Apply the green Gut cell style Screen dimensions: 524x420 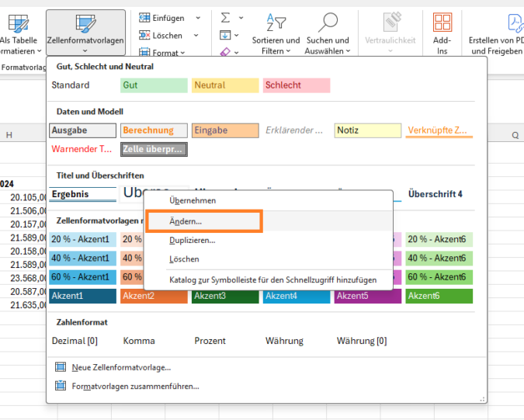[x=154, y=85]
